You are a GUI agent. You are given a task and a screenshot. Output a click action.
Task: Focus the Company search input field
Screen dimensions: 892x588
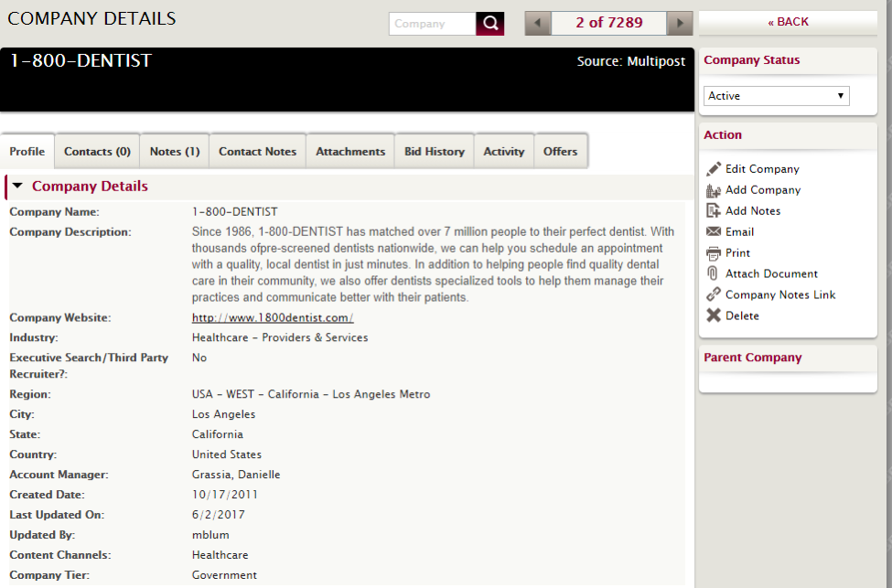click(x=433, y=24)
